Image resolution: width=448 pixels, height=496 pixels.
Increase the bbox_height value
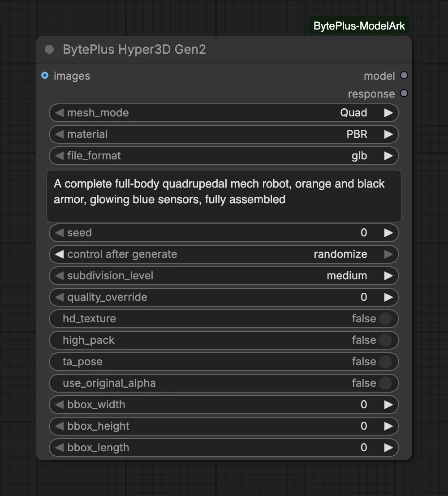(388, 427)
